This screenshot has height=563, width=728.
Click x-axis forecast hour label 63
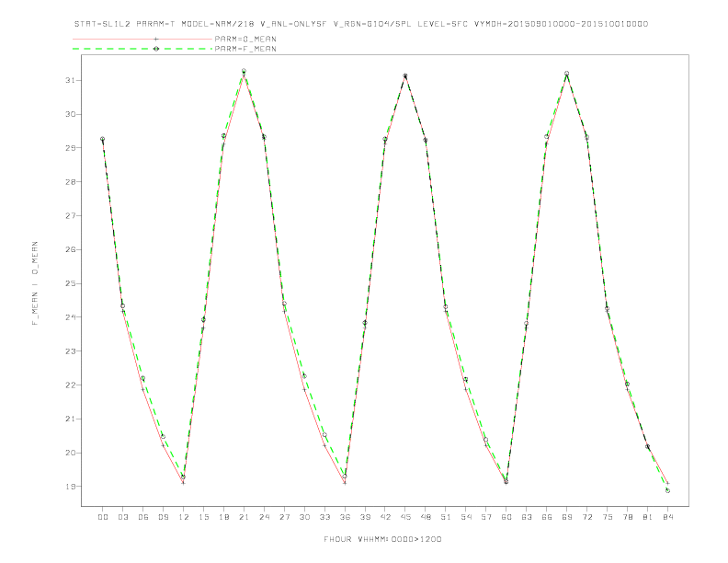[527, 517]
